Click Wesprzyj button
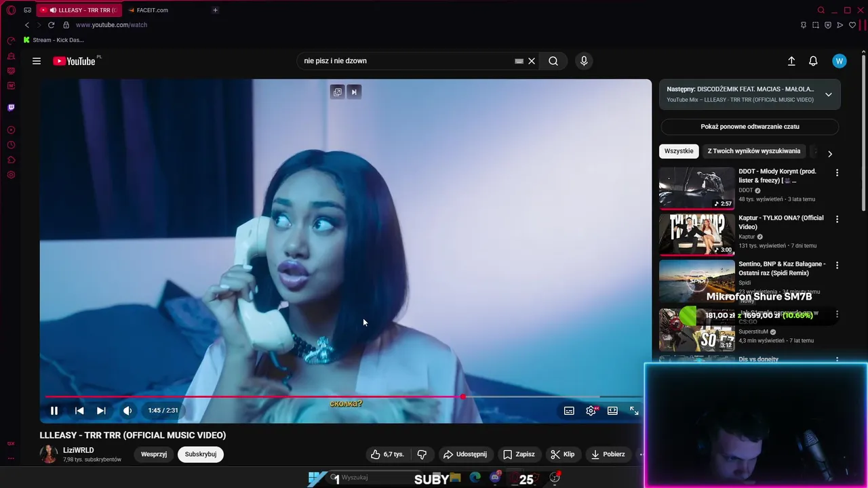This screenshot has width=868, height=488. point(154,454)
